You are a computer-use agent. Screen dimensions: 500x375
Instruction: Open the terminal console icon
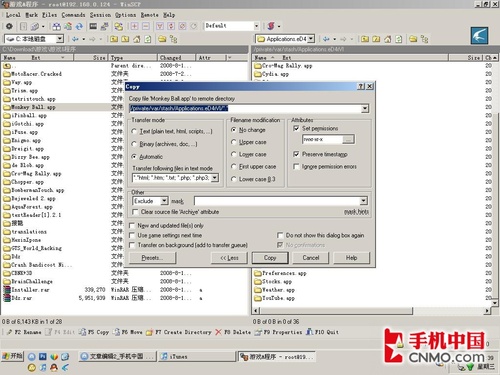click(93, 26)
